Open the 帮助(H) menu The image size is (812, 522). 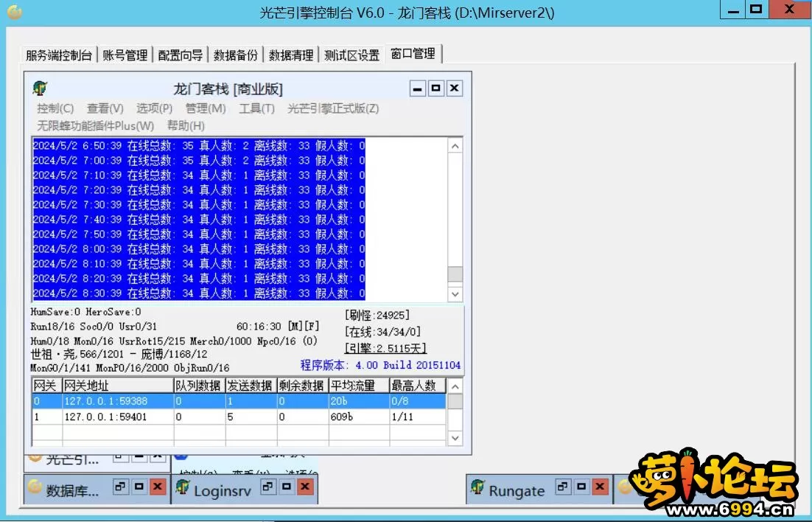tap(186, 125)
